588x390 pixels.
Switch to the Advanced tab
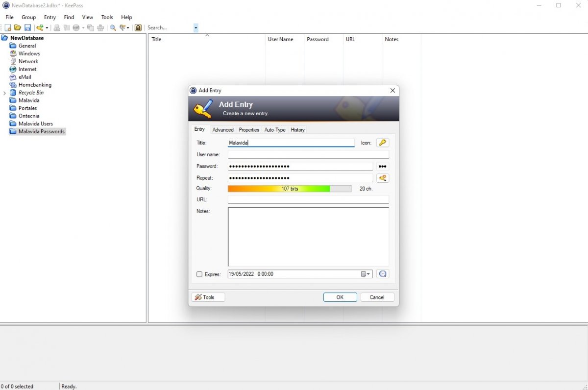click(223, 130)
